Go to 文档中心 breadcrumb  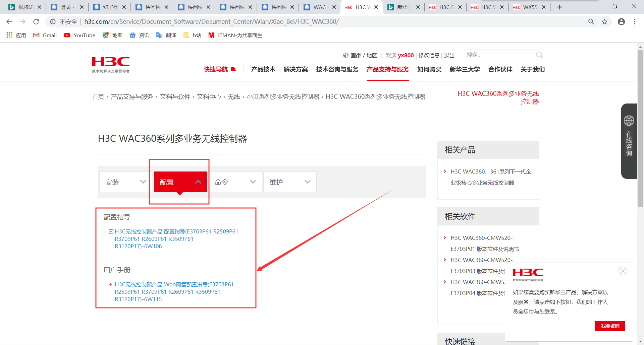pos(209,97)
